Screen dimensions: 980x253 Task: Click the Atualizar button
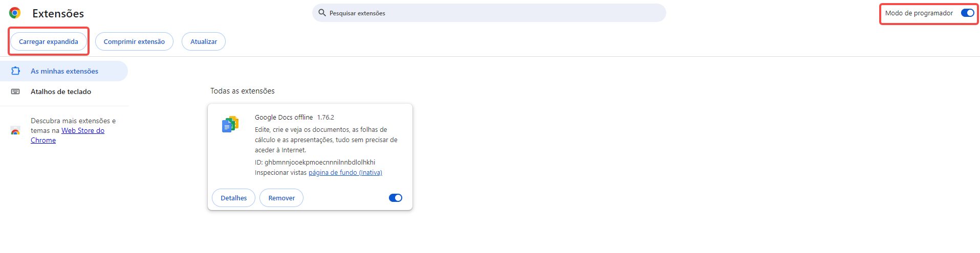[x=204, y=41]
